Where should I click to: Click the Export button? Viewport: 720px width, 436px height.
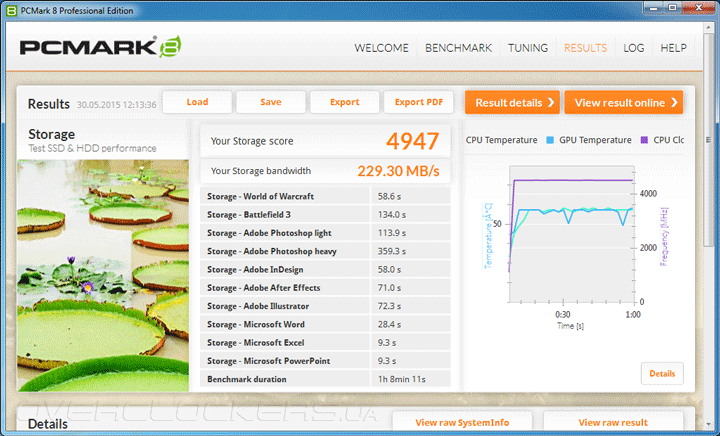344,102
